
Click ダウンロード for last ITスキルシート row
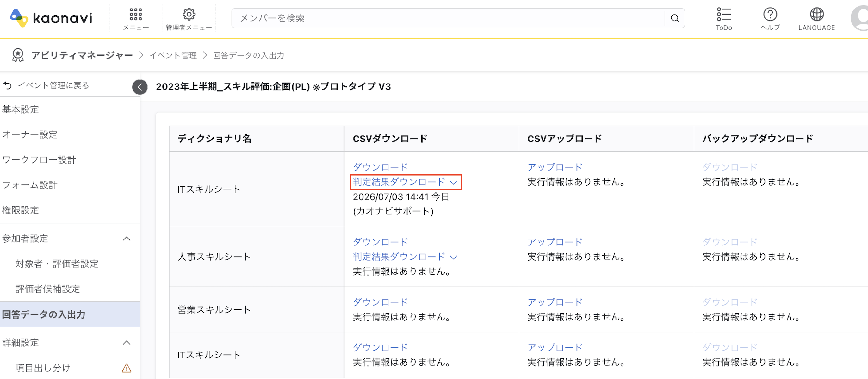click(x=381, y=347)
